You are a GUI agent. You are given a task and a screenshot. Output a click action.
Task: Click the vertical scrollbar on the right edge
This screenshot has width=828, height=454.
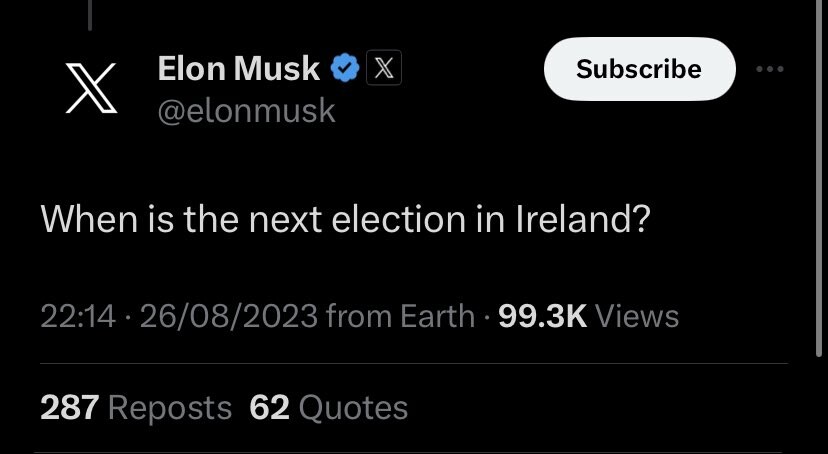[818, 179]
